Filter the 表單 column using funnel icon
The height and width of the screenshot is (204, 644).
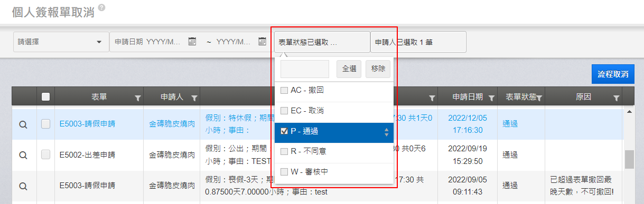[138, 98]
